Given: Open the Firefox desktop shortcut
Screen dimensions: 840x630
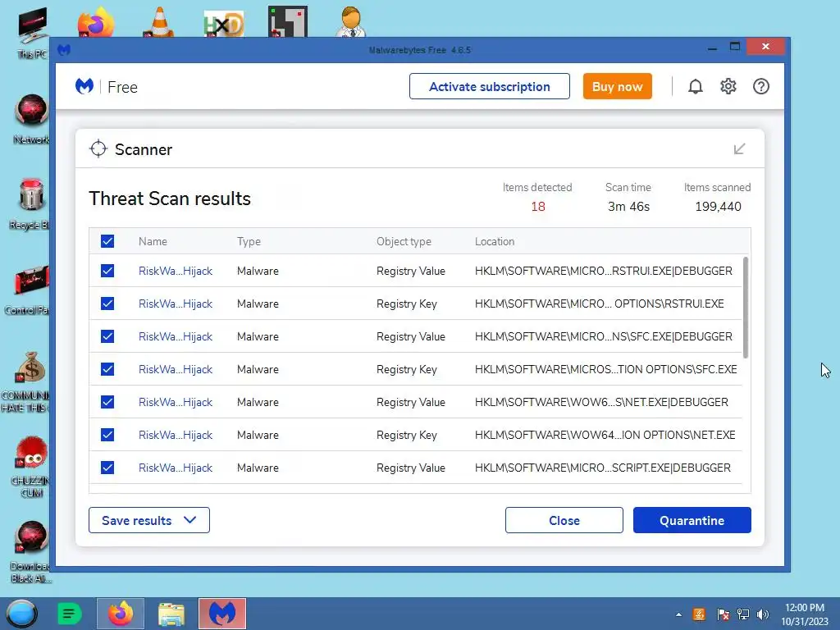Looking at the screenshot, I should tap(96, 21).
